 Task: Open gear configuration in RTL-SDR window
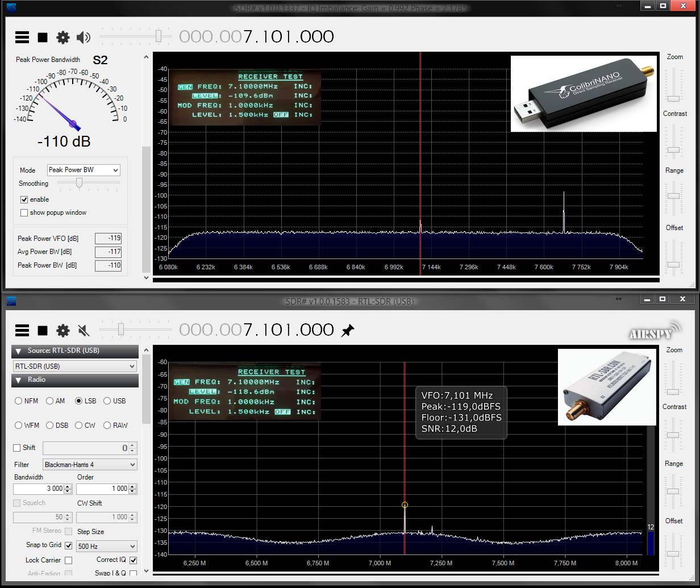tap(63, 331)
